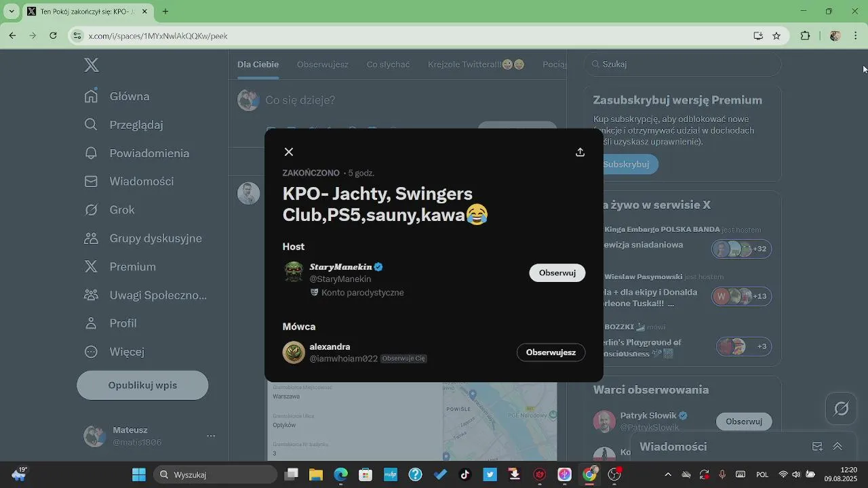Close the Ten Pokój zakończył się tab
The image size is (868, 488).
[144, 12]
